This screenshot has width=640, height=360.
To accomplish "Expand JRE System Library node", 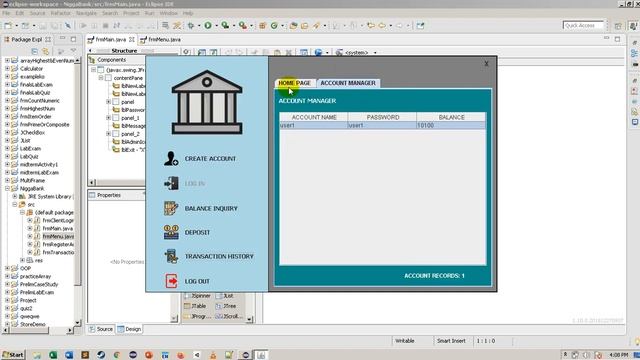I will (15, 196).
